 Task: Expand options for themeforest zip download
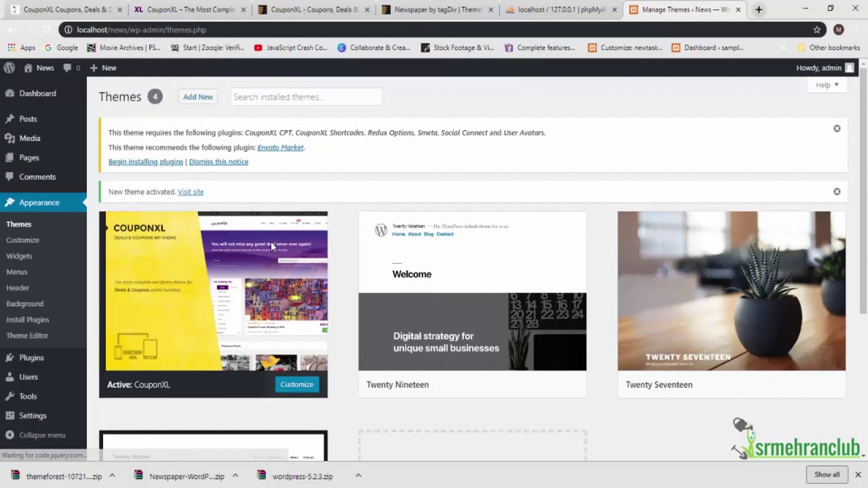point(112,476)
